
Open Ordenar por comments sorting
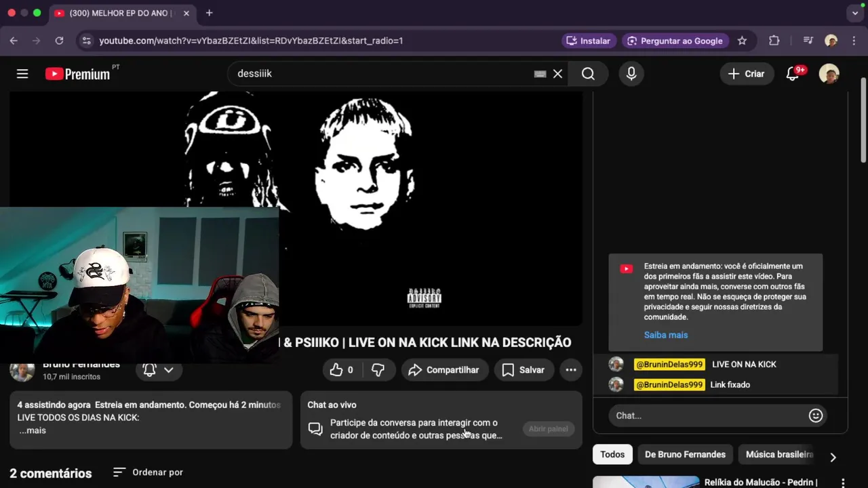coord(148,472)
